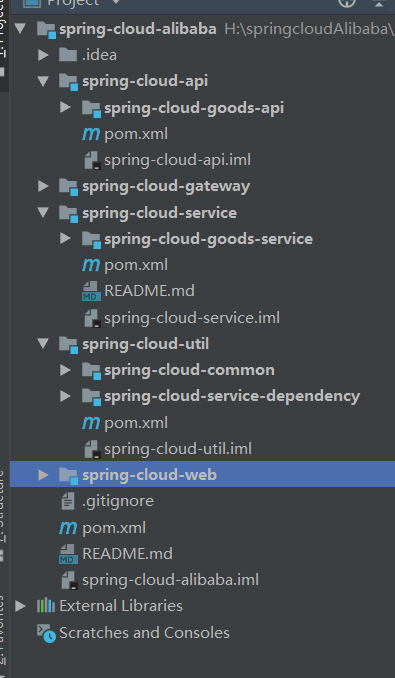Select spring-cloud-service-dependency module
Image resolution: width=395 pixels, height=678 pixels.
click(232, 397)
